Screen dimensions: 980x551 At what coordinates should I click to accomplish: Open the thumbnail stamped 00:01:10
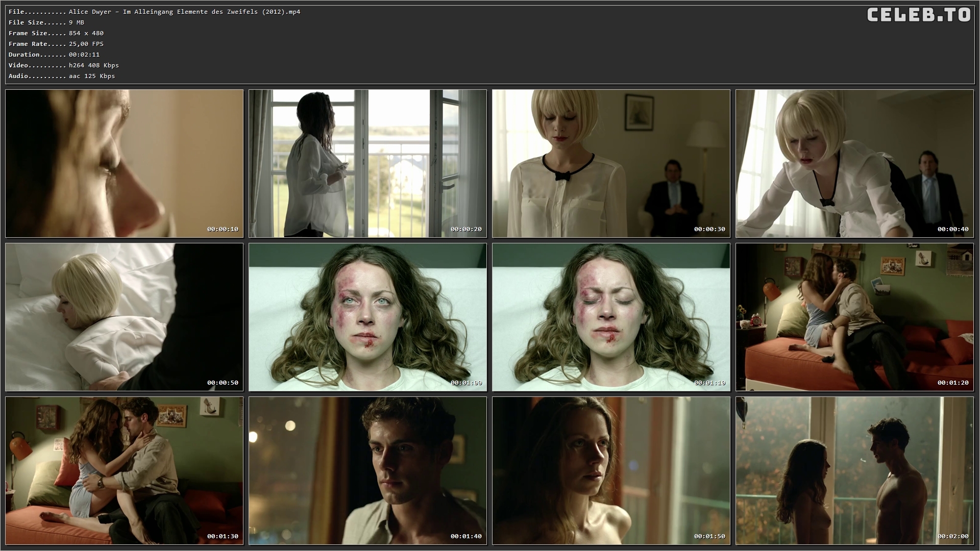pos(611,317)
